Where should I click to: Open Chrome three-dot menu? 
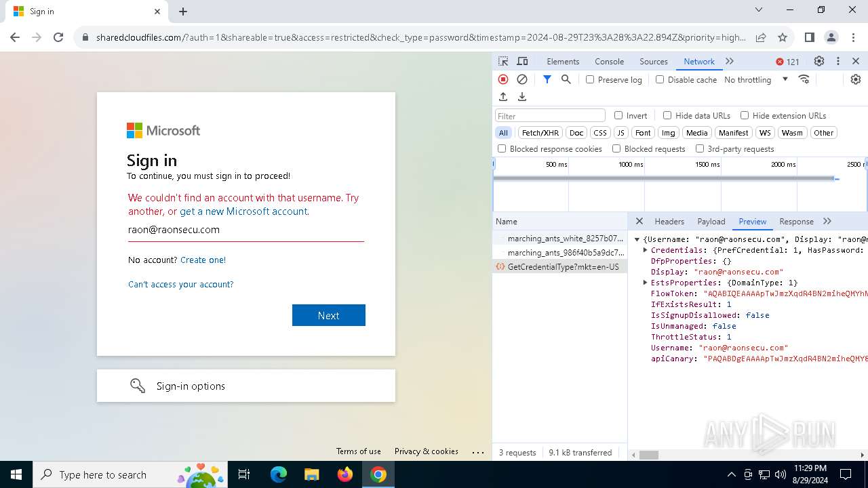pyautogui.click(x=852, y=37)
